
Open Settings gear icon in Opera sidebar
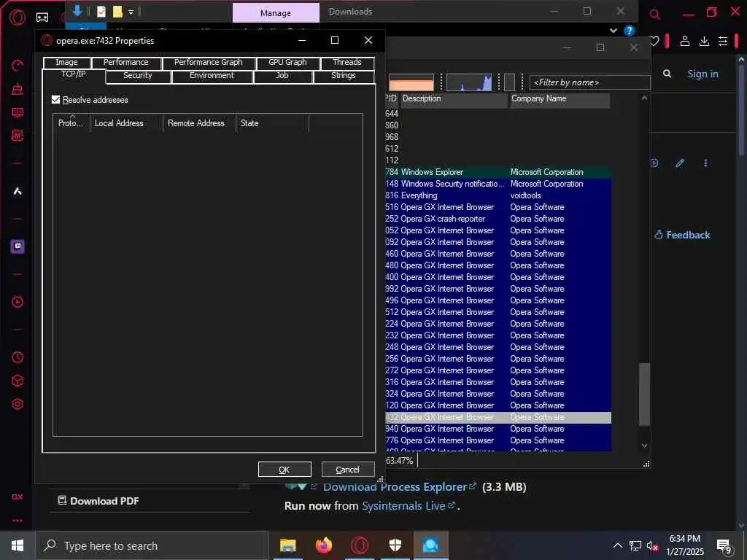(x=18, y=404)
